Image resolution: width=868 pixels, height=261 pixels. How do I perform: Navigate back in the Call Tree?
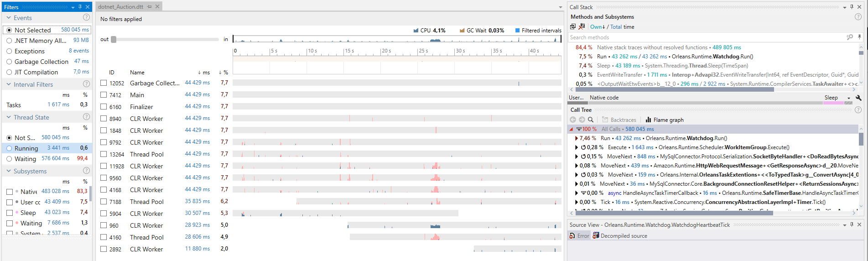(x=573, y=120)
